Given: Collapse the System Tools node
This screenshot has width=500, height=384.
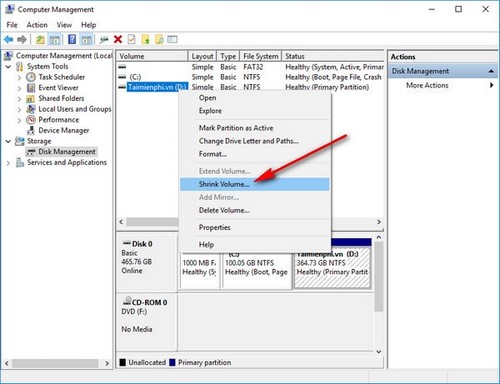Looking at the screenshot, I should click(x=8, y=67).
